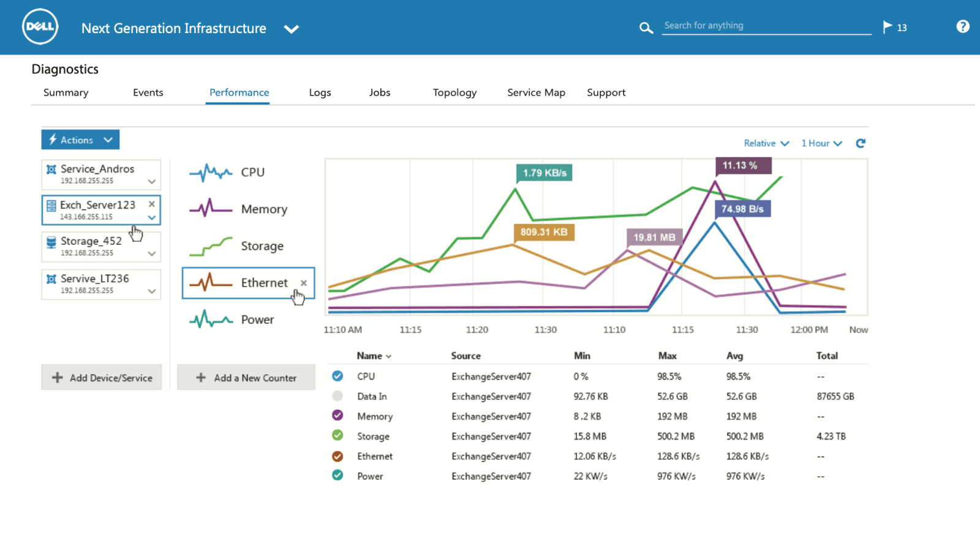Open the Service Map tab
980x551 pixels.
(x=536, y=92)
